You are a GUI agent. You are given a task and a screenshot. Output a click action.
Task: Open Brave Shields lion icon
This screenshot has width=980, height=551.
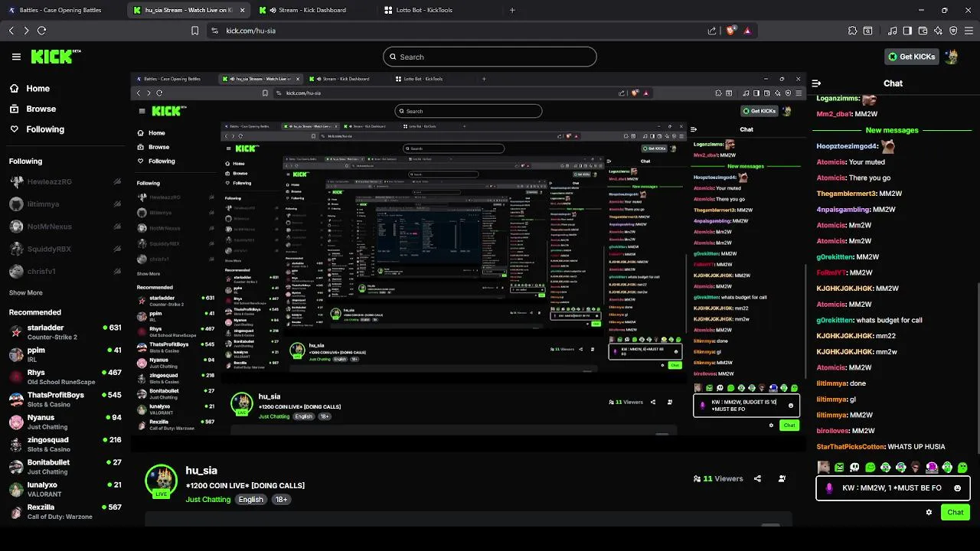731,31
